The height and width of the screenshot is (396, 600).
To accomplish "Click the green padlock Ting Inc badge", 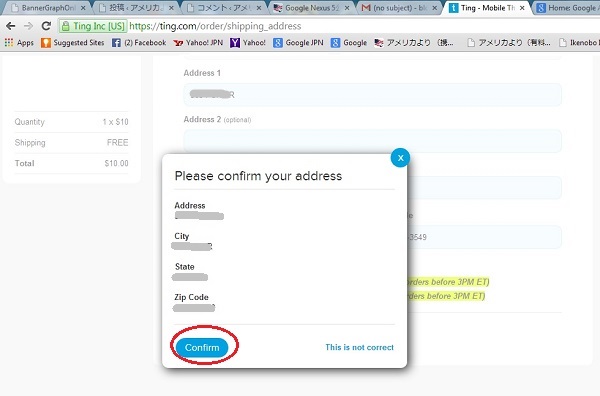I will click(x=93, y=26).
